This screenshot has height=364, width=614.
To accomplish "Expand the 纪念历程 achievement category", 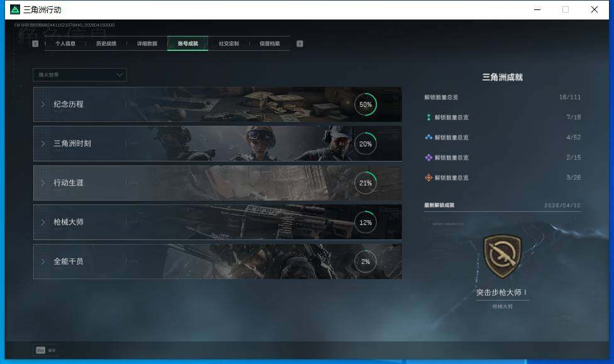I will tap(217, 104).
